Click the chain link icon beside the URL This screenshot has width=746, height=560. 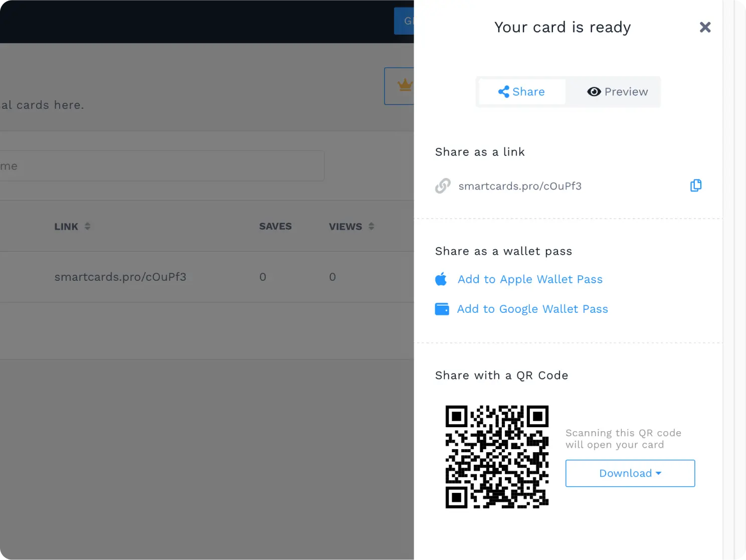pos(443,186)
